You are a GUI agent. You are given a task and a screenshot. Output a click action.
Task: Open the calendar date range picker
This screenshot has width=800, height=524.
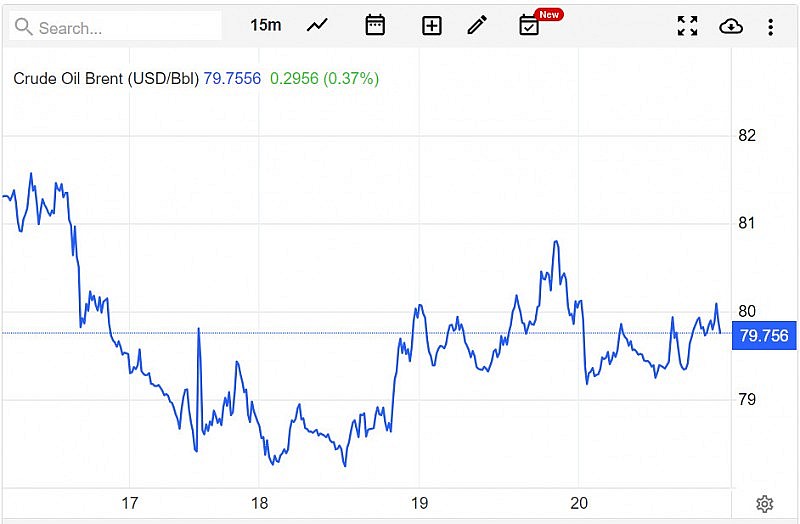pos(375,25)
